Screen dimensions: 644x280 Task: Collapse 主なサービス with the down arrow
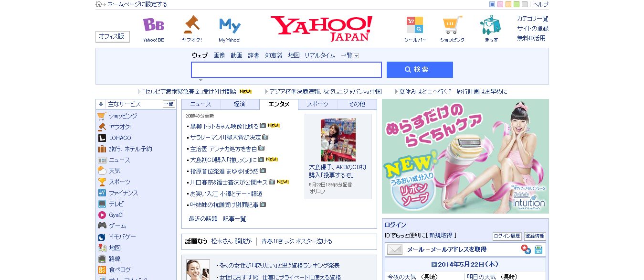pyautogui.click(x=101, y=104)
